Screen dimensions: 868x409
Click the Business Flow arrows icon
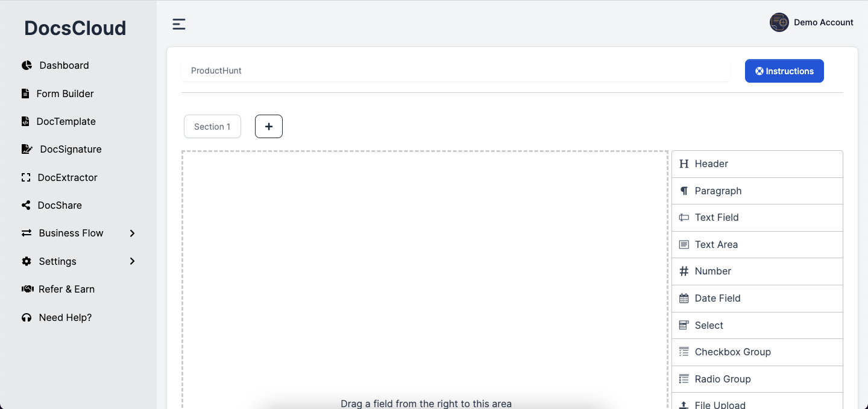(27, 233)
